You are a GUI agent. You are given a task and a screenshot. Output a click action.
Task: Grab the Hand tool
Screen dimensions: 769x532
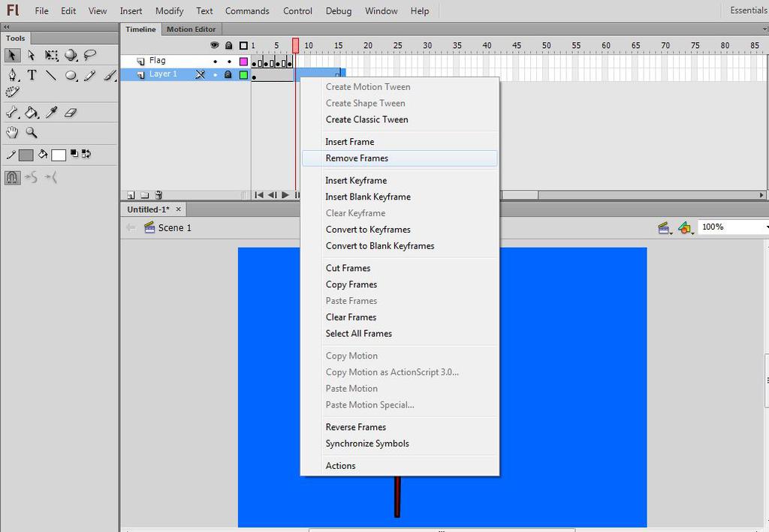[12, 132]
